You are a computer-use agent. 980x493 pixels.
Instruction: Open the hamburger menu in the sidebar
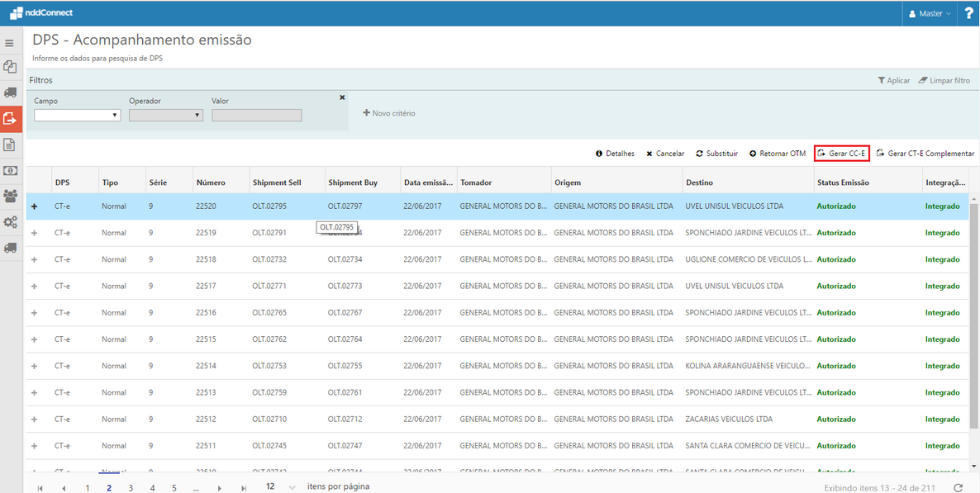(x=10, y=43)
